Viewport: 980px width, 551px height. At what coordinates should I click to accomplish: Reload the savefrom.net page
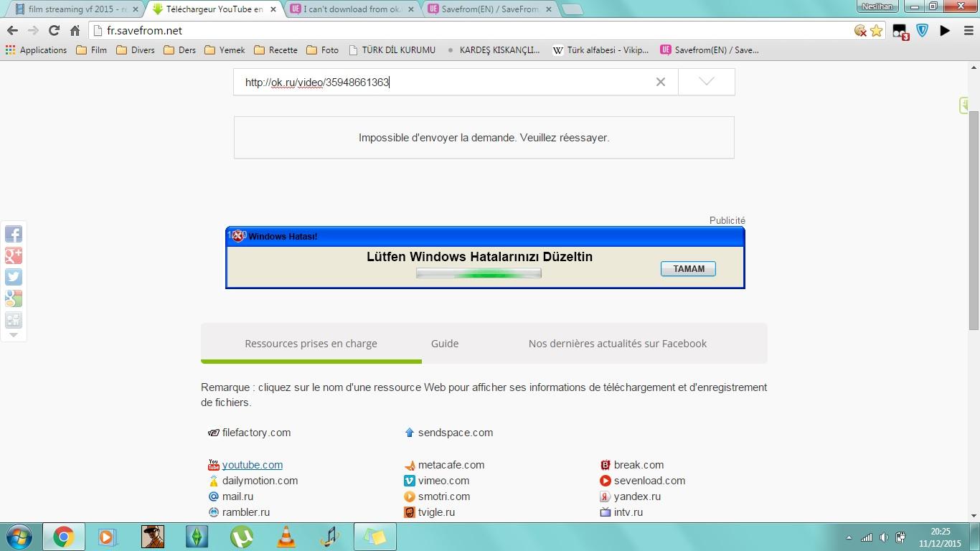(x=54, y=31)
